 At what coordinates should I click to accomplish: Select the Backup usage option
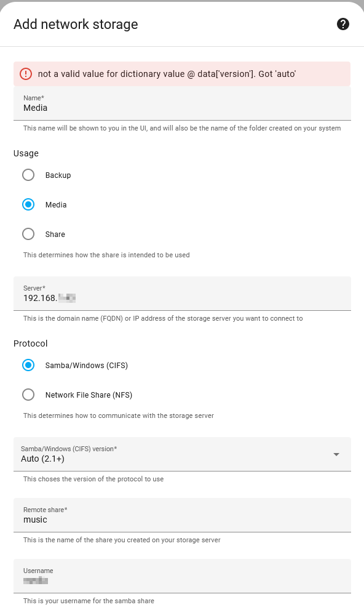click(28, 175)
